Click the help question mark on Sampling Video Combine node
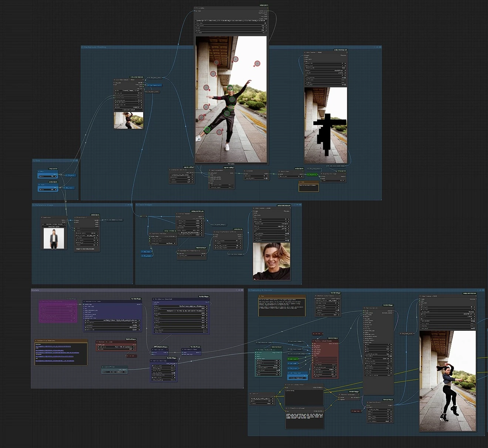The image size is (488, 448). tap(475, 296)
